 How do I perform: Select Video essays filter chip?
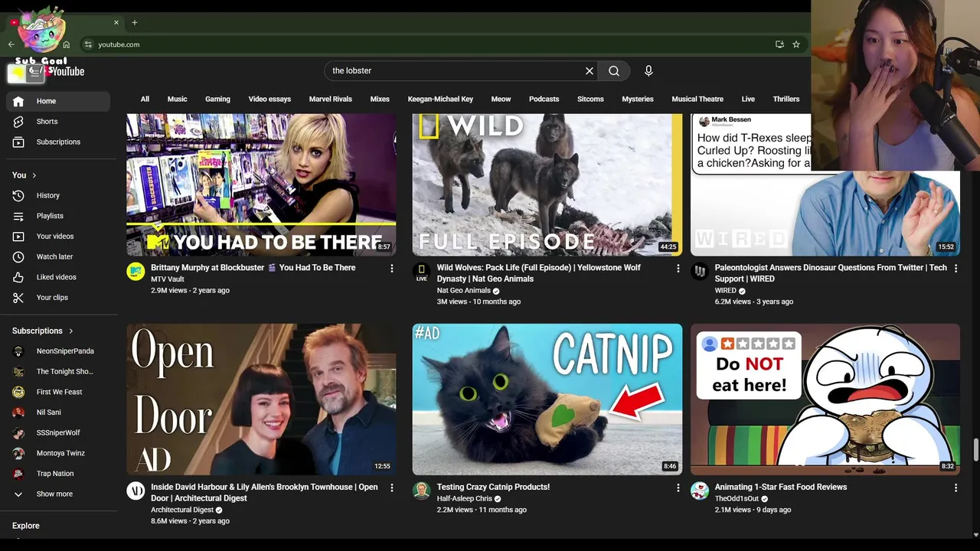(x=269, y=99)
